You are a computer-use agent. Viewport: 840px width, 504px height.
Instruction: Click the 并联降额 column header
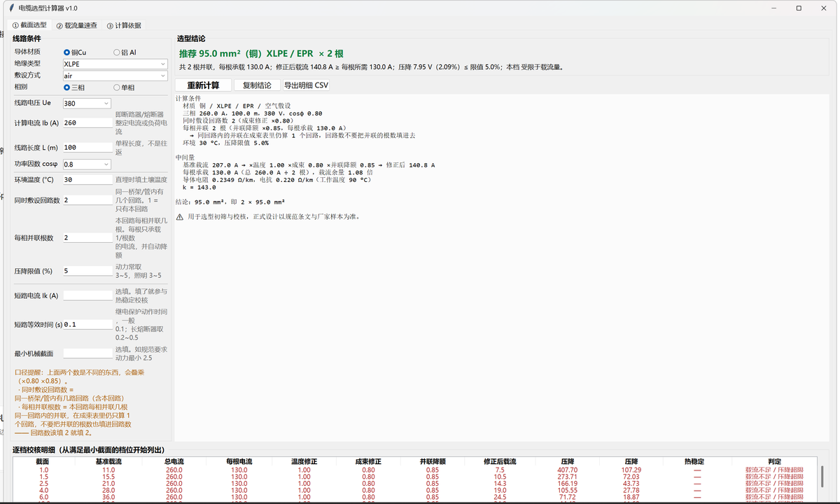[433, 461]
